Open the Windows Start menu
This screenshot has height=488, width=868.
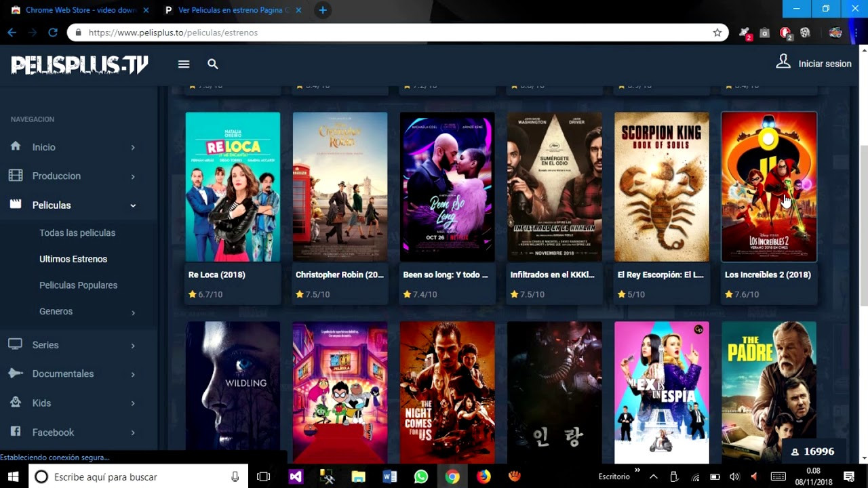[14, 476]
